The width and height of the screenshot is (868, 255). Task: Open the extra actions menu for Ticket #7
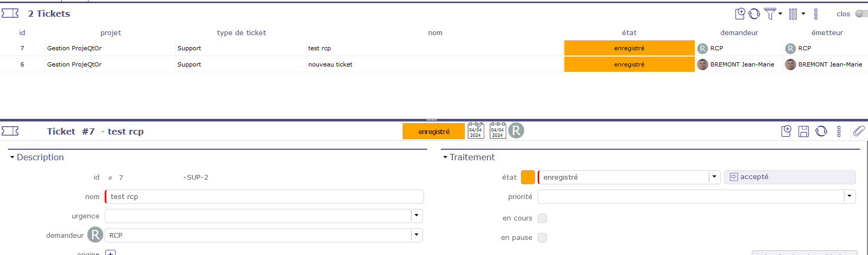pos(839,131)
